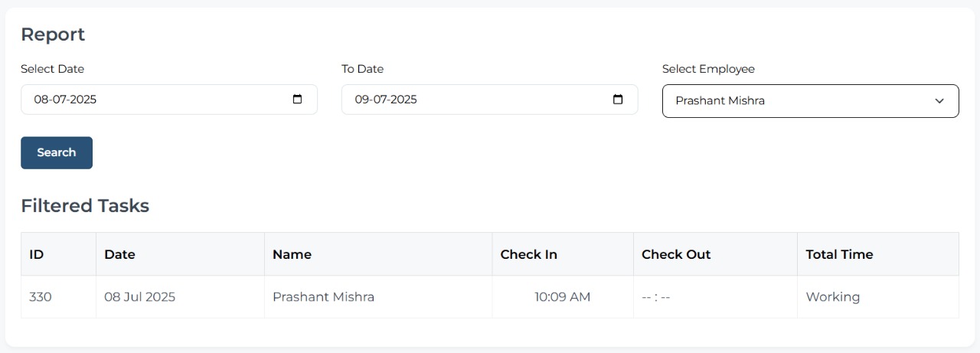Click the Filtered Tasks heading
Viewport: 980px width, 353px height.
85,206
